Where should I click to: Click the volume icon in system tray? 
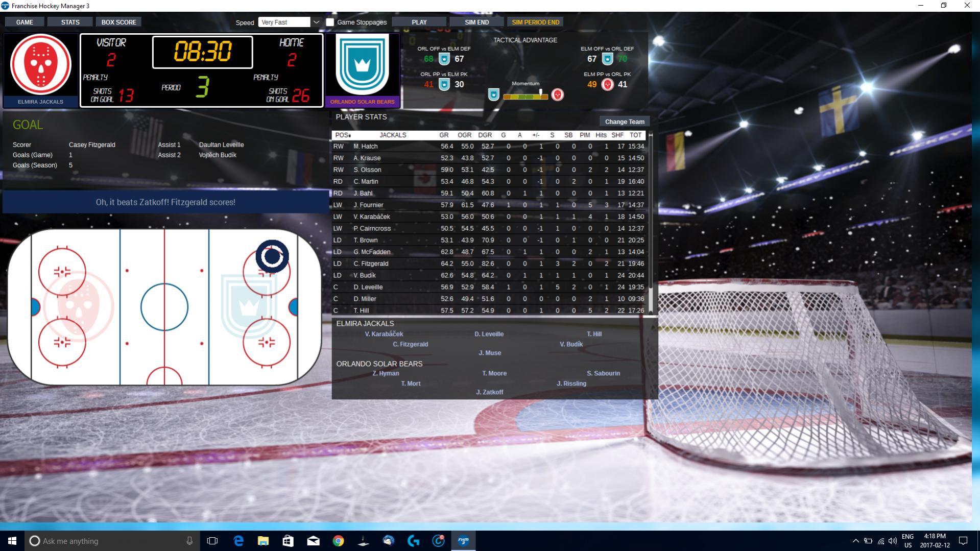click(893, 541)
